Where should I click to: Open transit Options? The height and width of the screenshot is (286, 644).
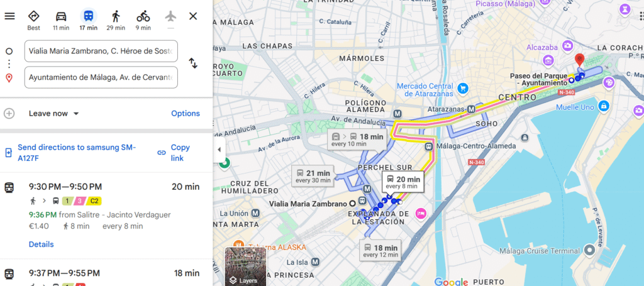coord(186,113)
